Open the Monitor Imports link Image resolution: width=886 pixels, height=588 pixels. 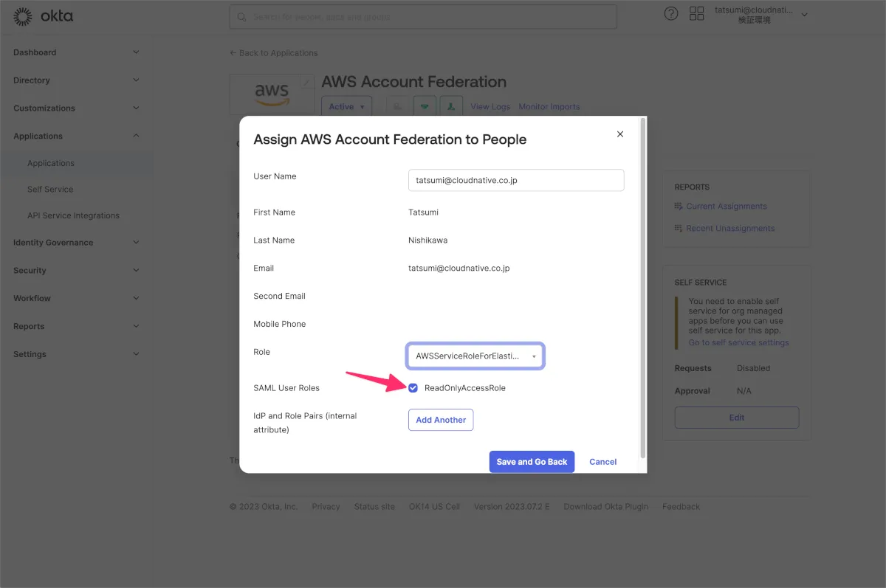tap(549, 107)
